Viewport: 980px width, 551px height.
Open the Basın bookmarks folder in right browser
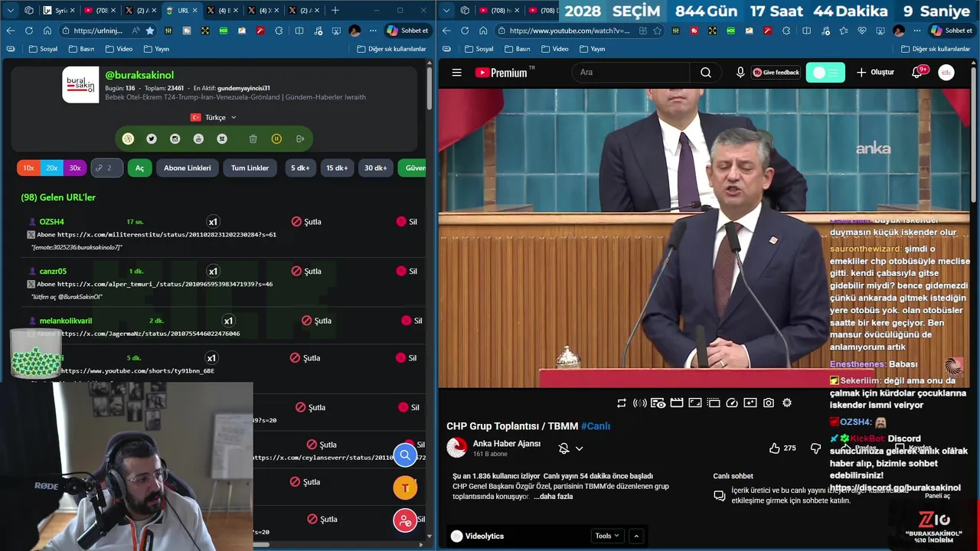(x=517, y=48)
